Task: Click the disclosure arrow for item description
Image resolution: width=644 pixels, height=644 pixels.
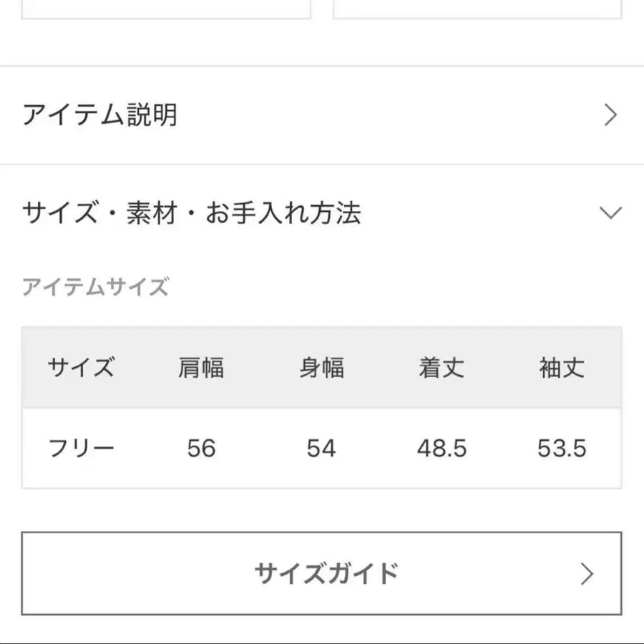Action: tap(610, 114)
